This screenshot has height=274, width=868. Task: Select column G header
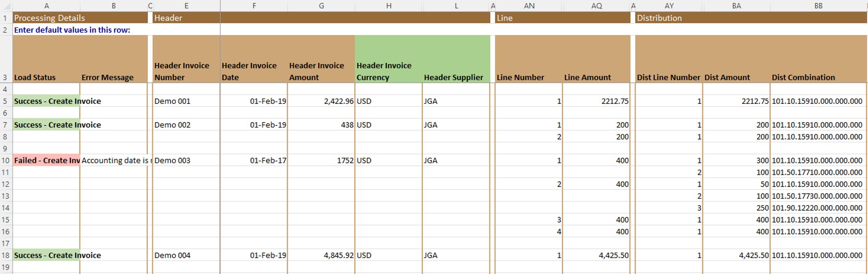[x=321, y=6]
